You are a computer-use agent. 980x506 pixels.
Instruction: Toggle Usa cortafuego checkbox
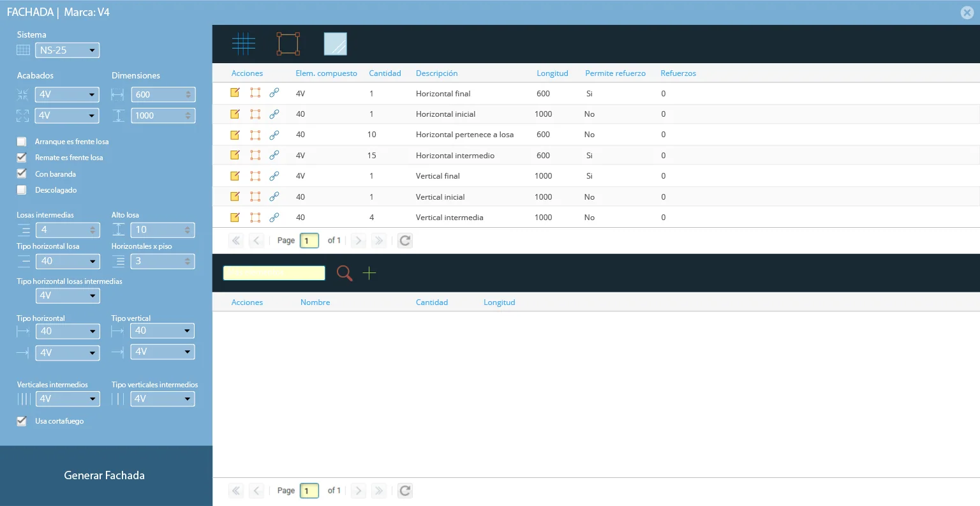pyautogui.click(x=22, y=421)
